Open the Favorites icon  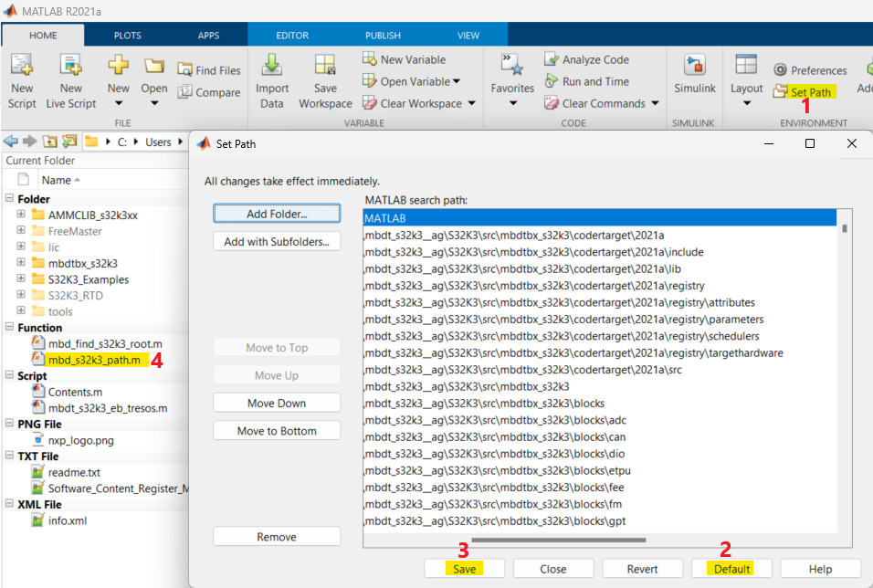(x=512, y=65)
